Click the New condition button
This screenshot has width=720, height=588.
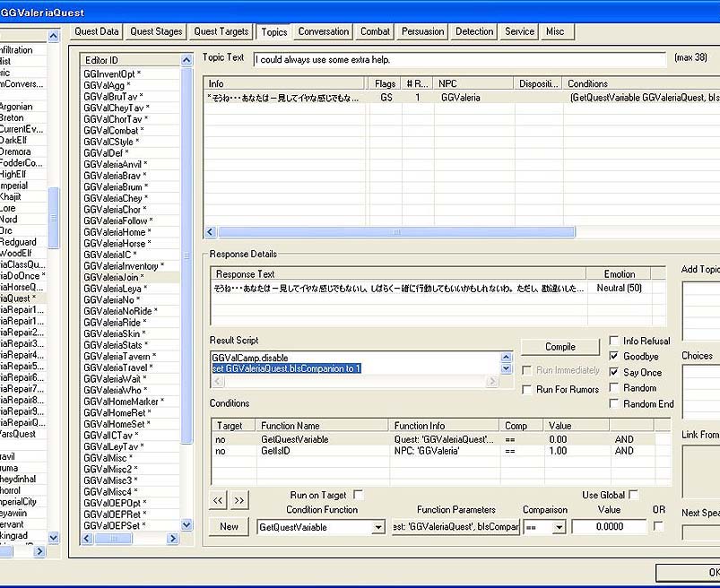pyautogui.click(x=229, y=526)
